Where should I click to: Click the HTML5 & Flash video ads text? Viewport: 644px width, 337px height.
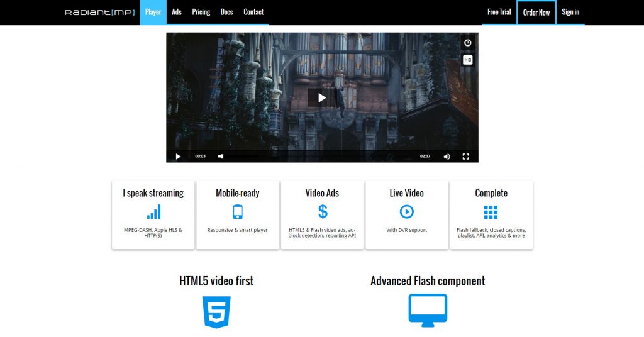[x=322, y=233]
